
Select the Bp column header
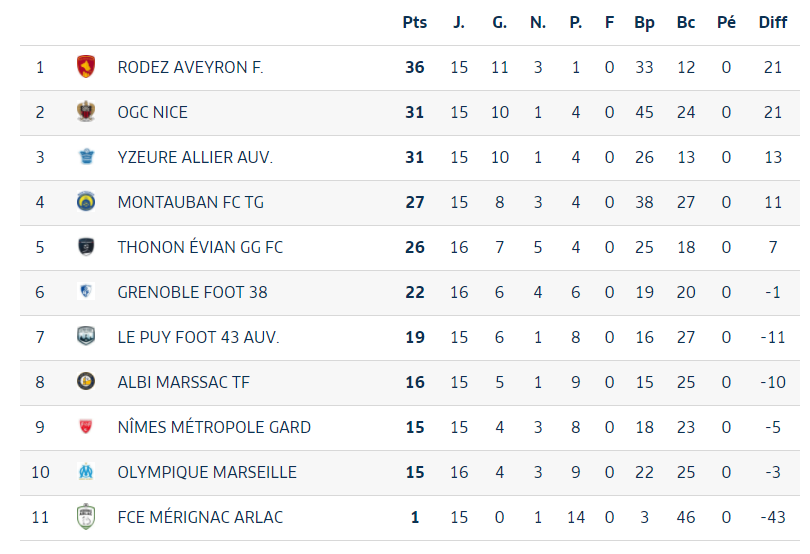coord(645,23)
